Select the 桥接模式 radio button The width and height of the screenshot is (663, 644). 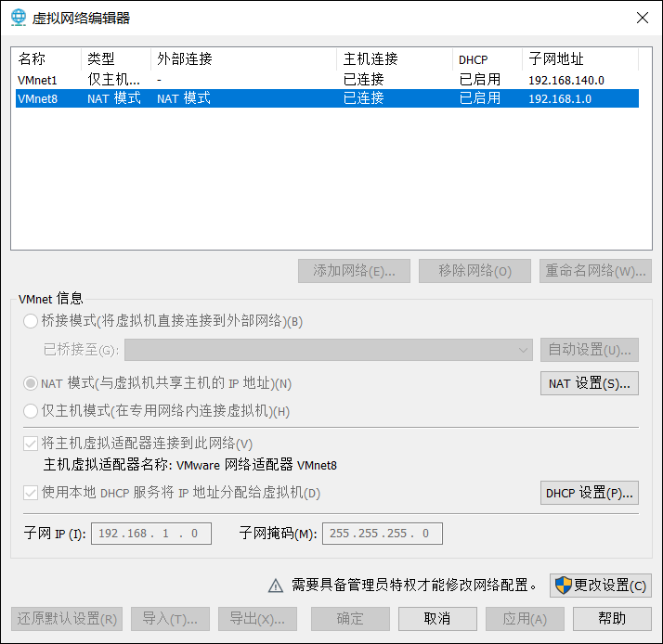pyautogui.click(x=31, y=321)
